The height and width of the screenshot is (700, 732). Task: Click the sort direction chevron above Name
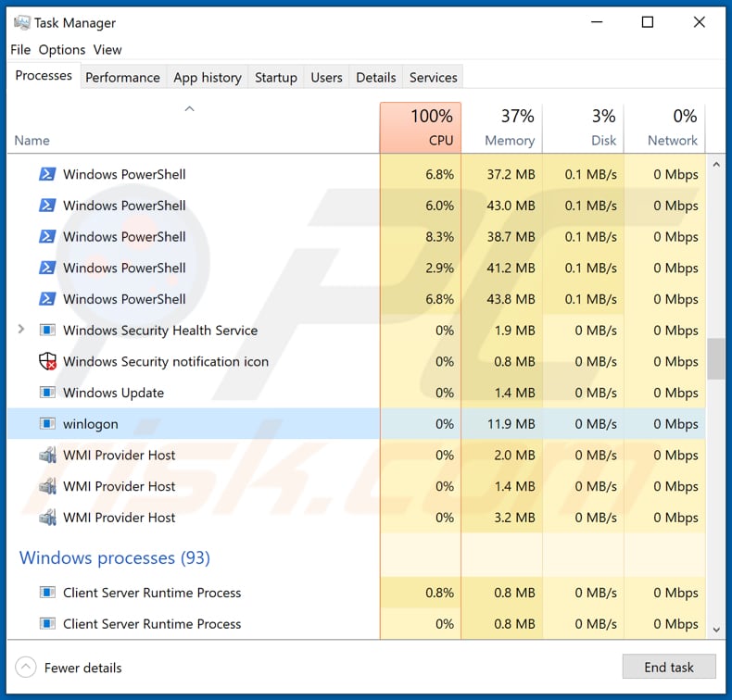point(189,108)
